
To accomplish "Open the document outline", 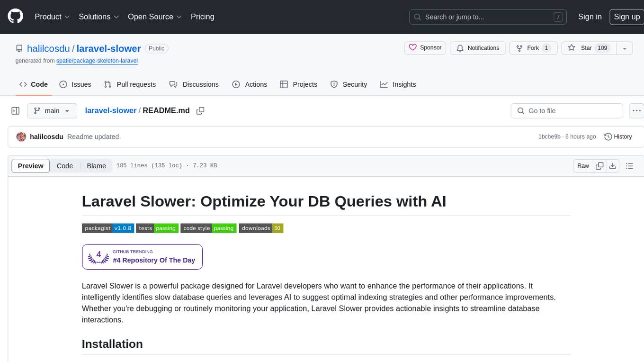I will pyautogui.click(x=629, y=166).
